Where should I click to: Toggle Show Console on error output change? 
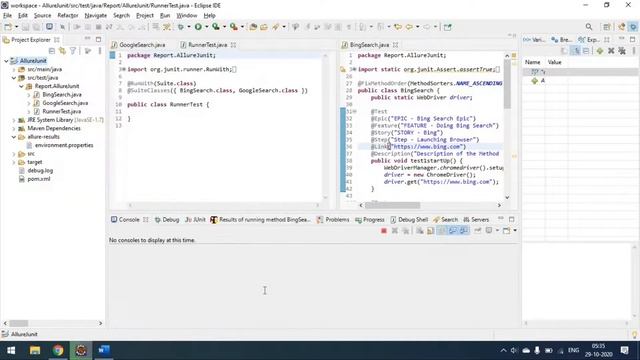[464, 231]
